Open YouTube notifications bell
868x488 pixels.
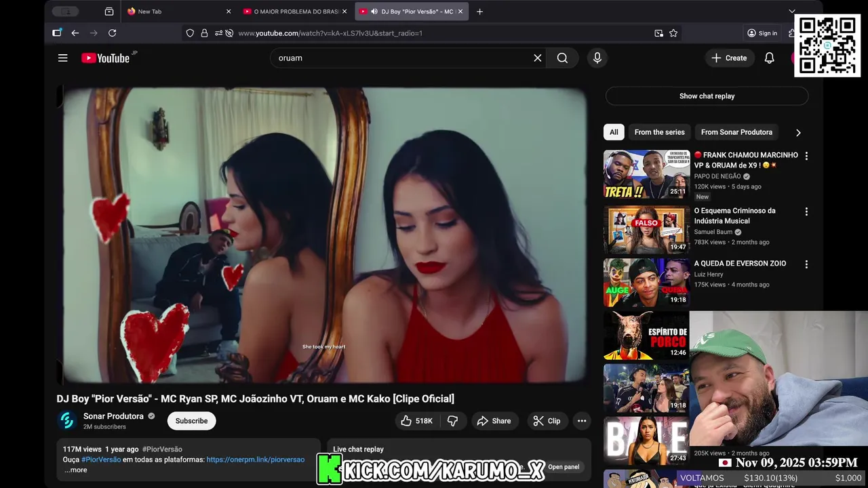point(769,58)
